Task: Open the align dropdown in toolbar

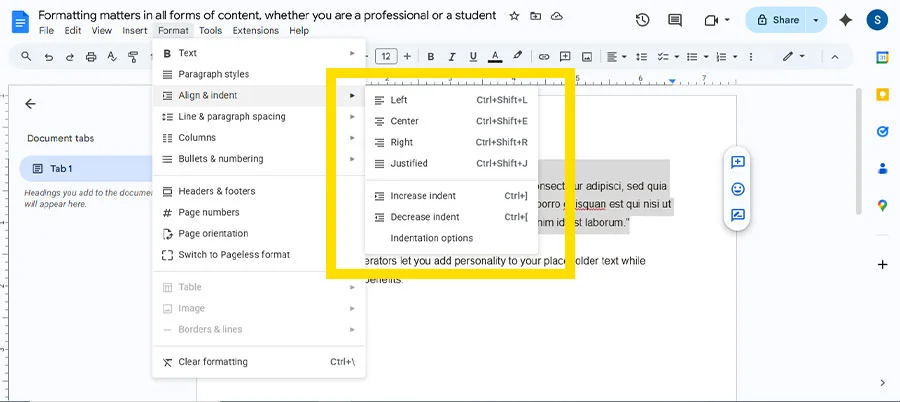Action: [x=616, y=56]
